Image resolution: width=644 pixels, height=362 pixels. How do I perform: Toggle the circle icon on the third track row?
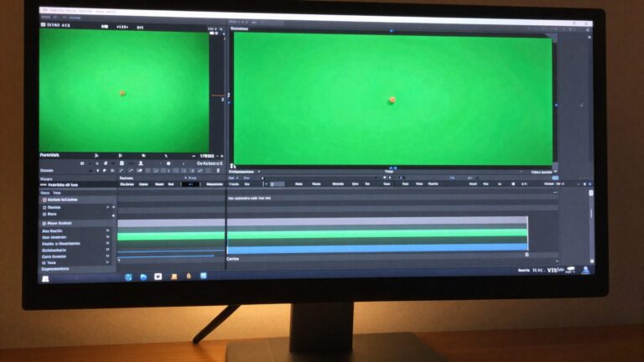point(44,215)
